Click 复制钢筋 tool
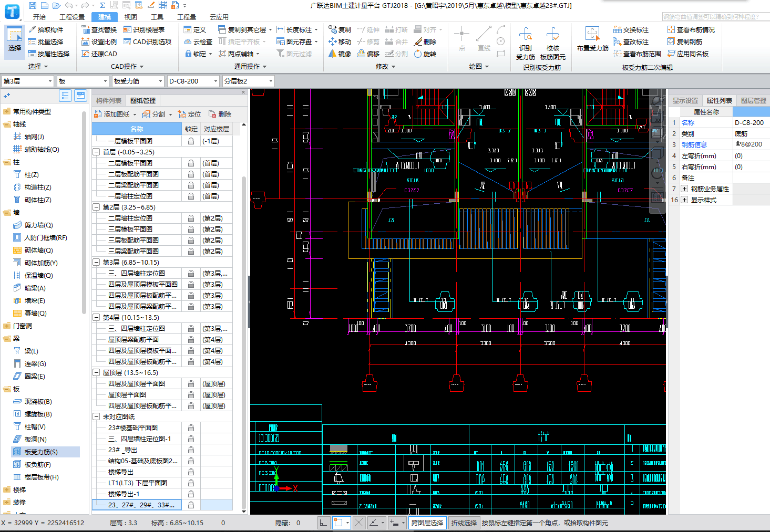Viewport: 770px width, 532px height. [x=685, y=41]
